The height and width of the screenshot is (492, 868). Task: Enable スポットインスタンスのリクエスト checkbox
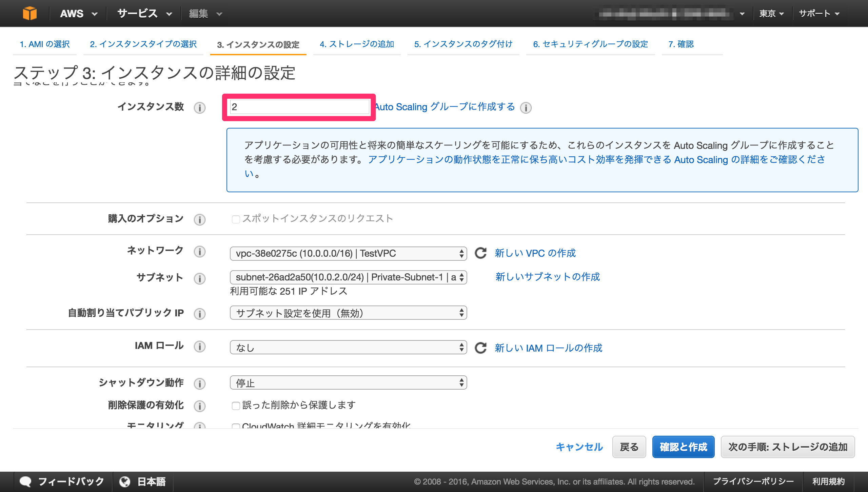coord(236,219)
